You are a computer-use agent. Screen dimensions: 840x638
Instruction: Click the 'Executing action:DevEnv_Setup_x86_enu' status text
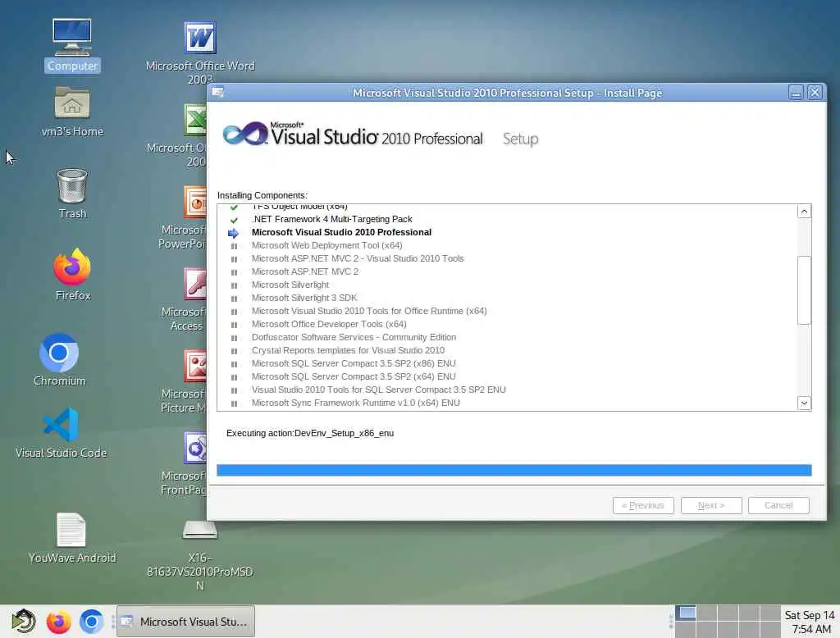click(x=309, y=433)
